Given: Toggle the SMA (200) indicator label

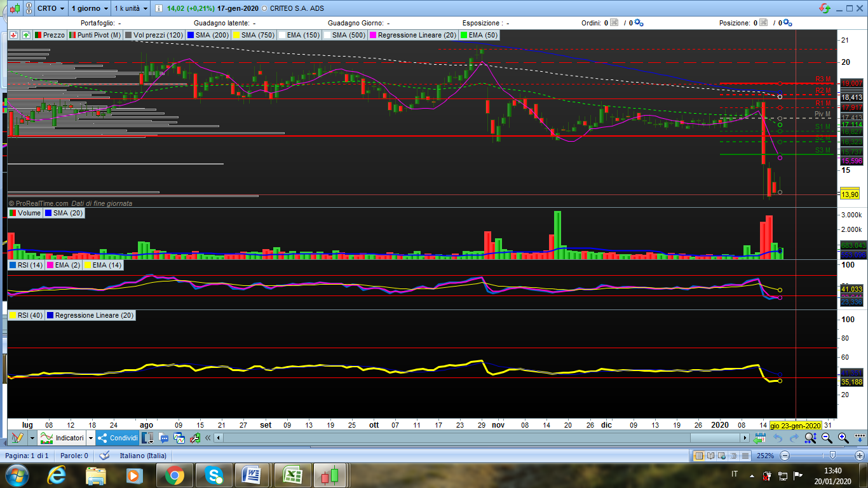Looking at the screenshot, I should click(x=208, y=35).
